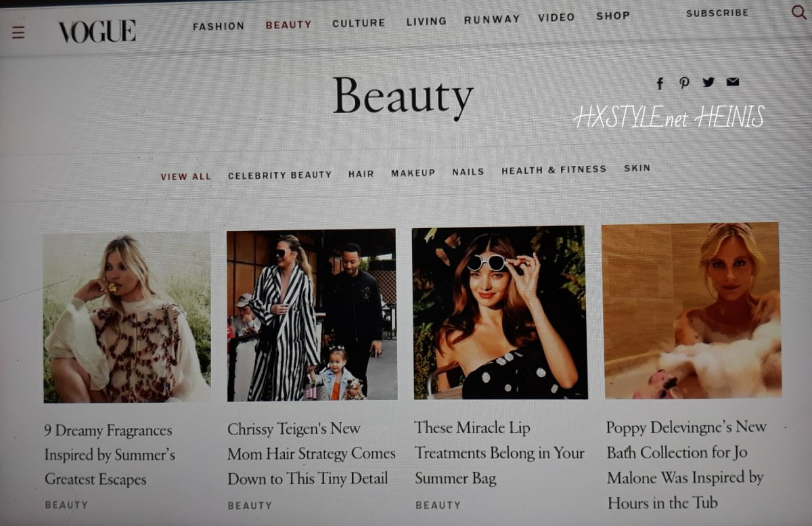Viewport: 812px width, 526px height.
Task: Share page via Twitter icon
Action: (x=708, y=82)
